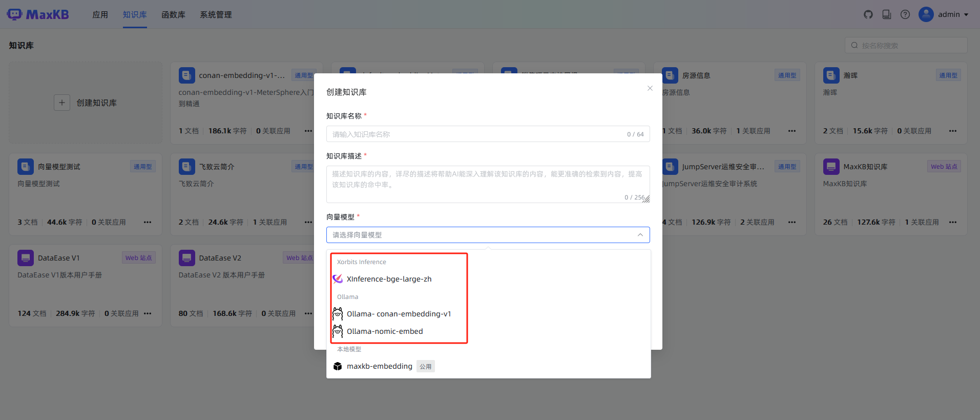The image size is (980, 420).
Task: Go to the 应用 tab
Action: (100, 15)
